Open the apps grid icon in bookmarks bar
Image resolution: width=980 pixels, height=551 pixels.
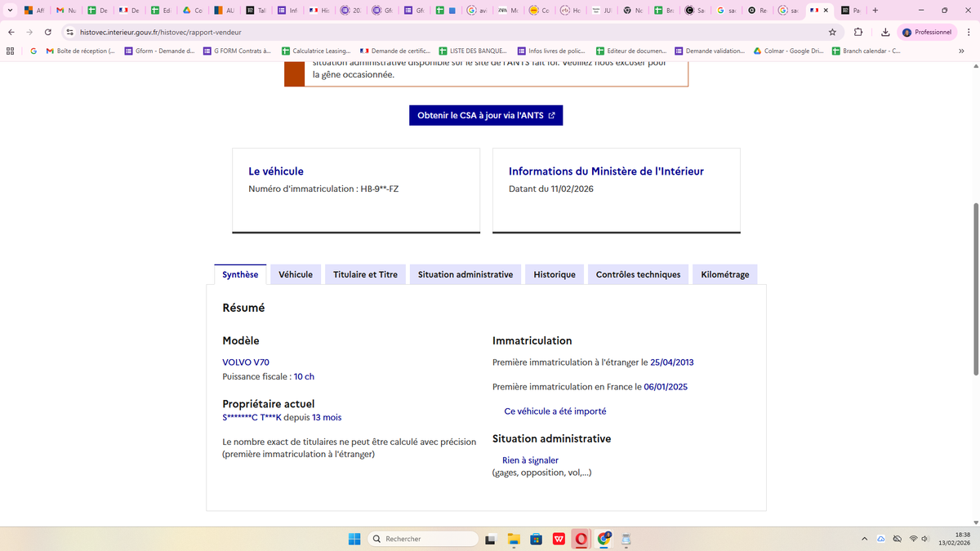10,51
